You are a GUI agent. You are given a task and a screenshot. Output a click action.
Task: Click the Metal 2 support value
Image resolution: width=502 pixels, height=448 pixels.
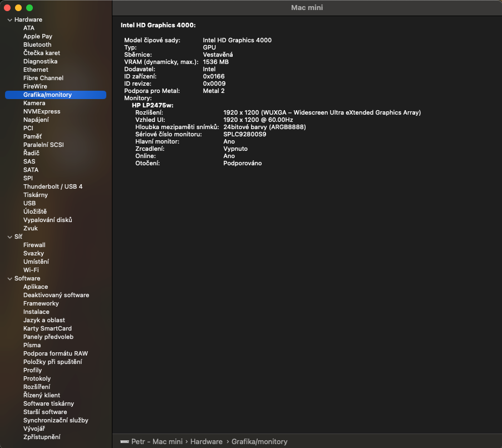click(214, 91)
